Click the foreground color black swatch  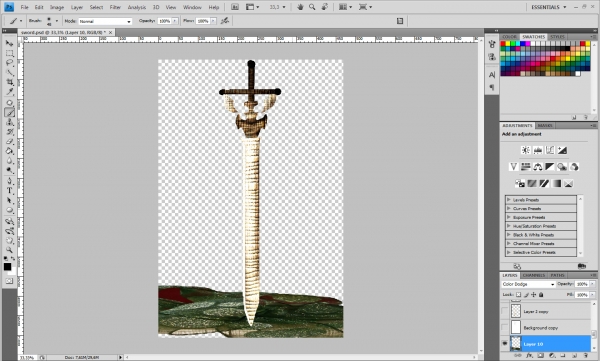(x=7, y=266)
